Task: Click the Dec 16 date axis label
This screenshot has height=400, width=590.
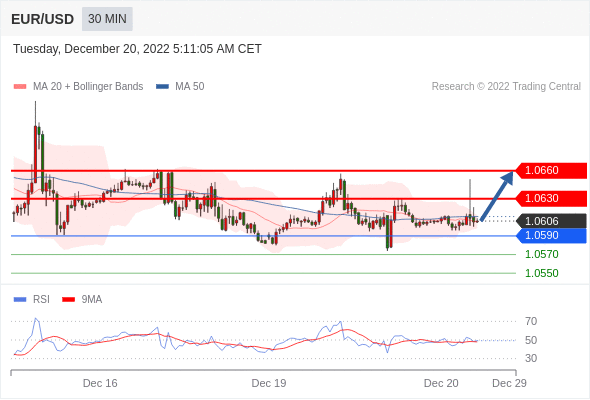Action: pos(100,383)
